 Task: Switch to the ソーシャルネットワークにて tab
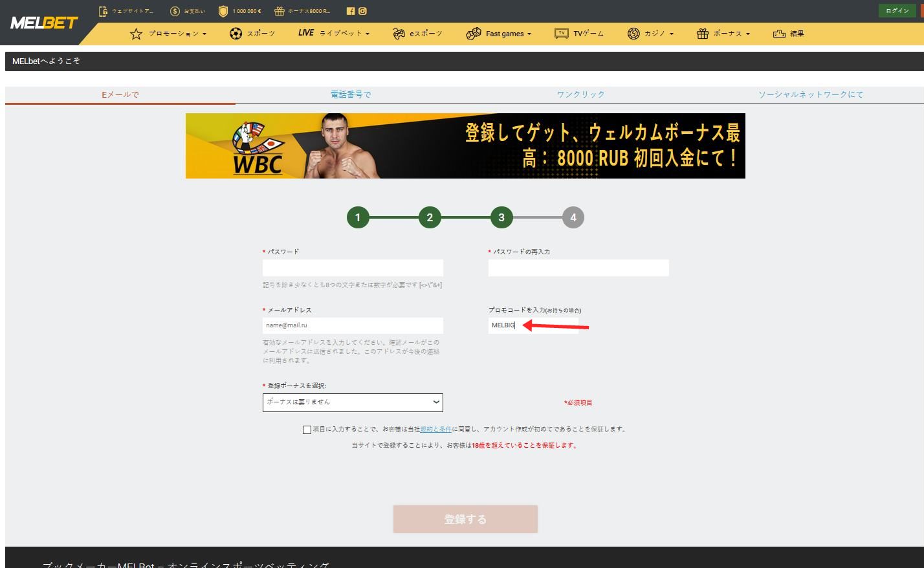coord(811,94)
